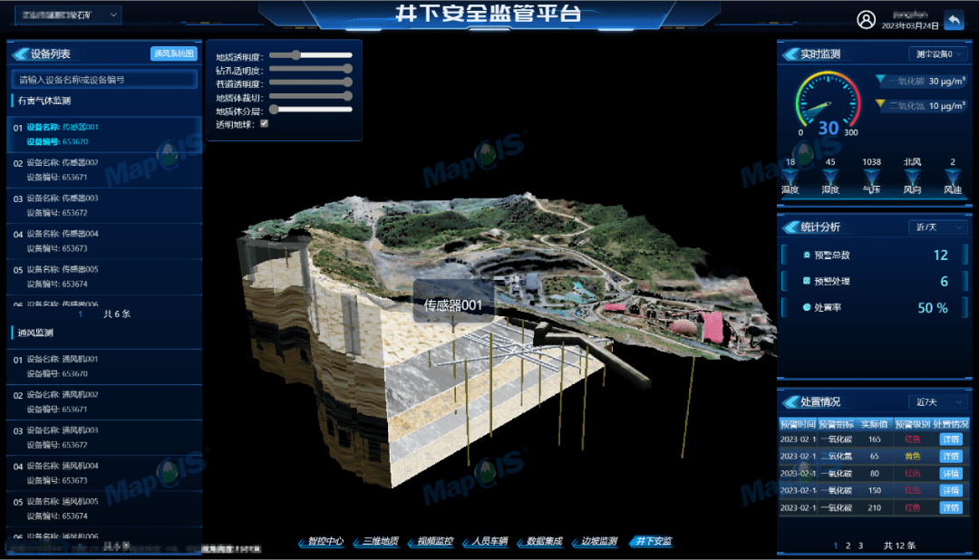Open 详情 for the first alert record
979x560 pixels.
tap(950, 440)
